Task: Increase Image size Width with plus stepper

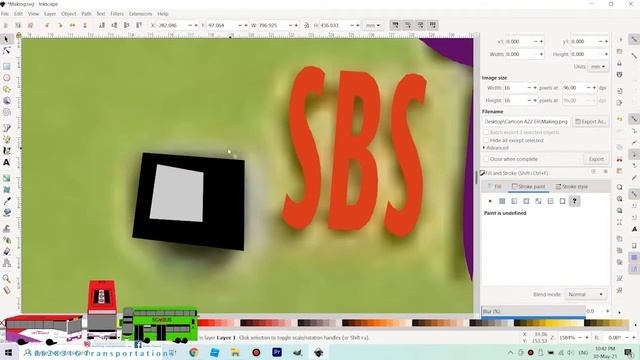Action: 535,88
